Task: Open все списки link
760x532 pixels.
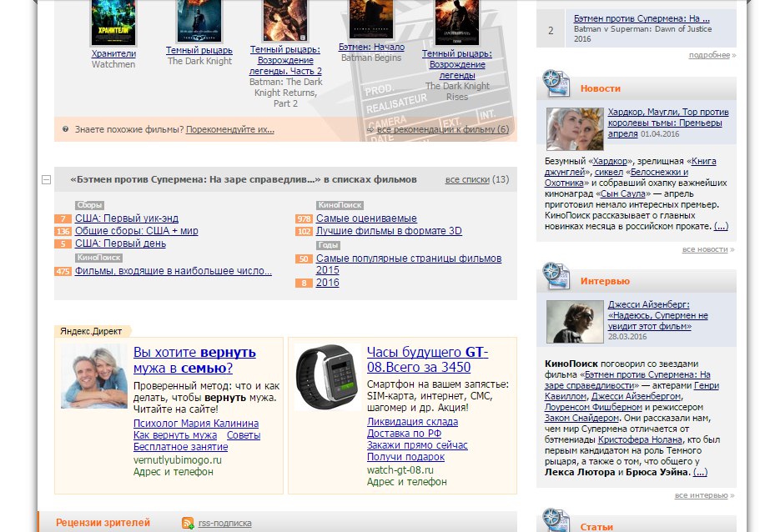Action: click(x=467, y=179)
